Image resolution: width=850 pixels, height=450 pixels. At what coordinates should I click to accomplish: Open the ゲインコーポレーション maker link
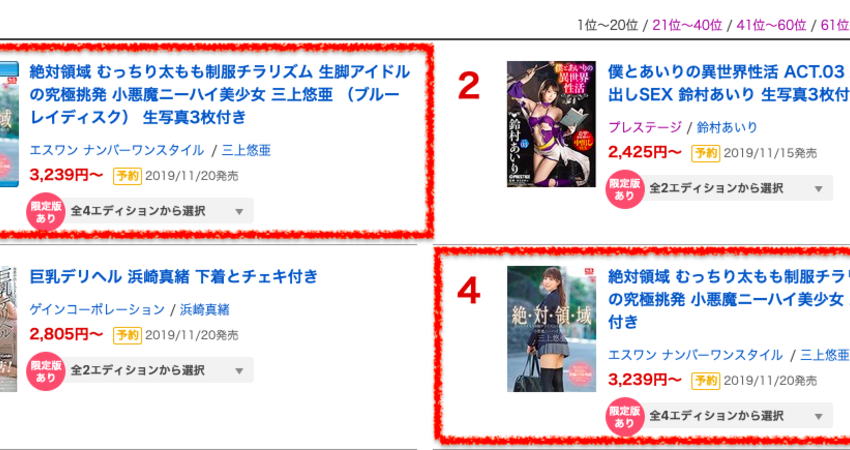pos(97,310)
